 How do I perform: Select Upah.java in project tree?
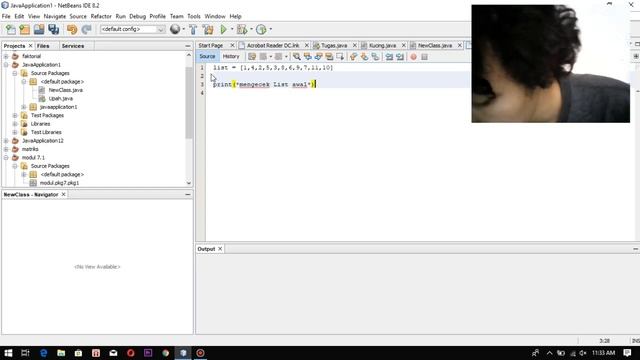pyautogui.click(x=60, y=98)
